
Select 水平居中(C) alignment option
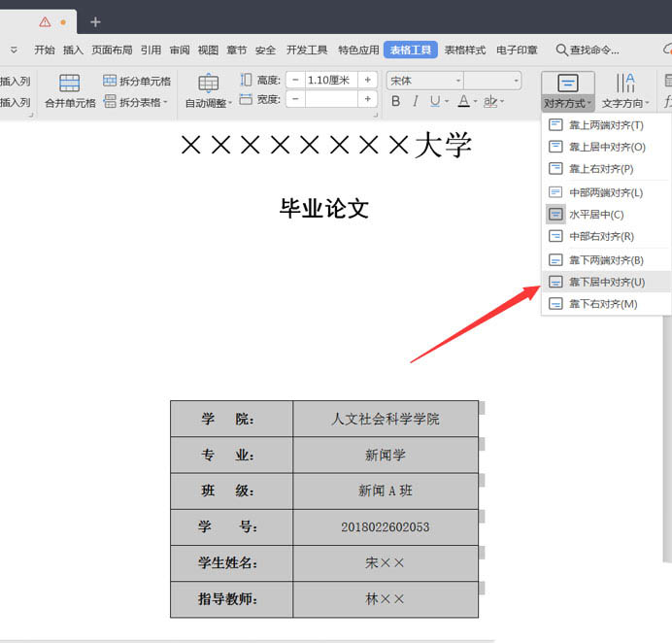pyautogui.click(x=596, y=214)
